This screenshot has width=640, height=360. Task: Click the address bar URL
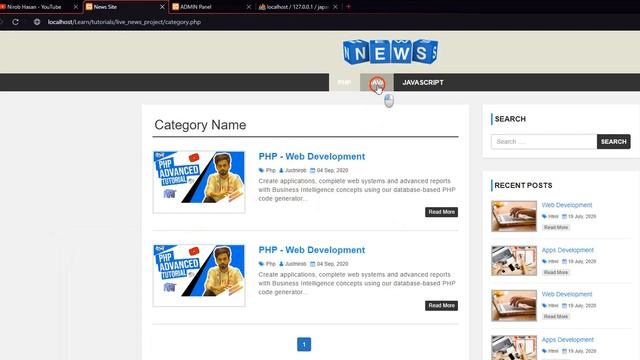[124, 22]
